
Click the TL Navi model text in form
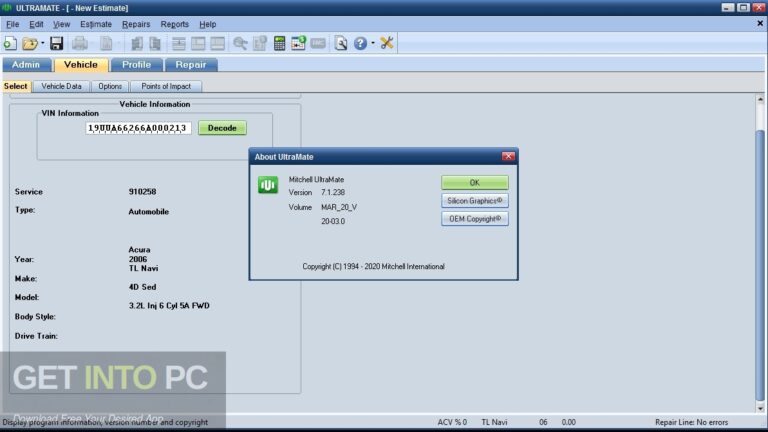tap(144, 268)
